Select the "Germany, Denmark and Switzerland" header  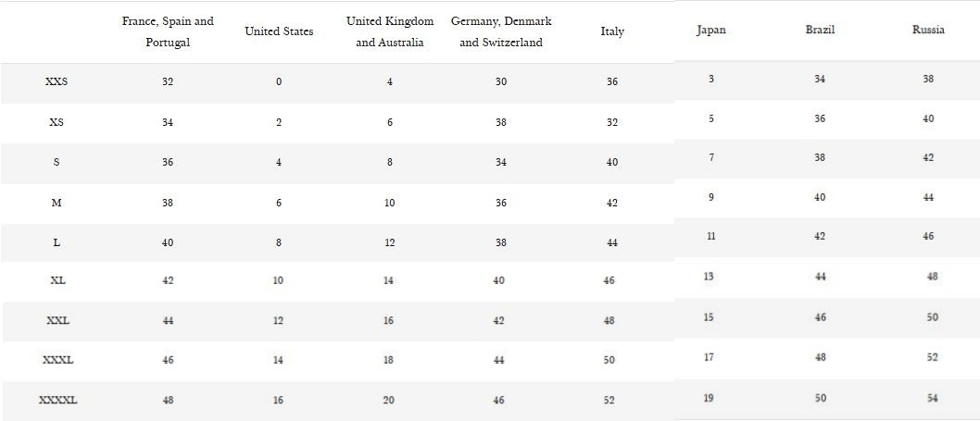(501, 31)
